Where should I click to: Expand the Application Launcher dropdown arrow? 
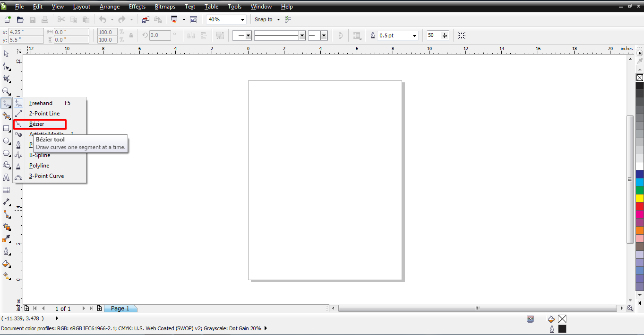184,19
